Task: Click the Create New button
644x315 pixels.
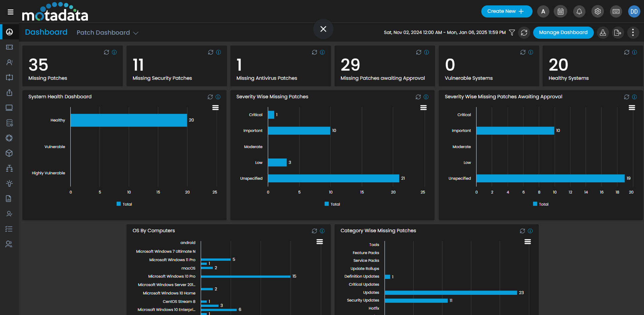Action: (507, 11)
